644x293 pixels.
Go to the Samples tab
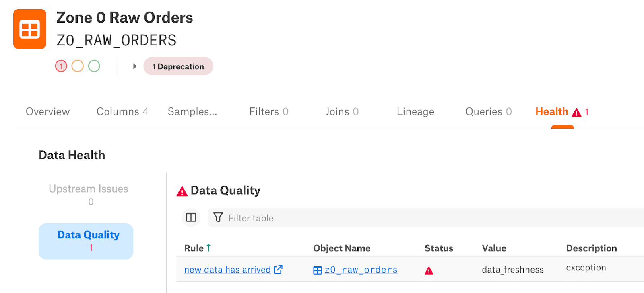[192, 112]
